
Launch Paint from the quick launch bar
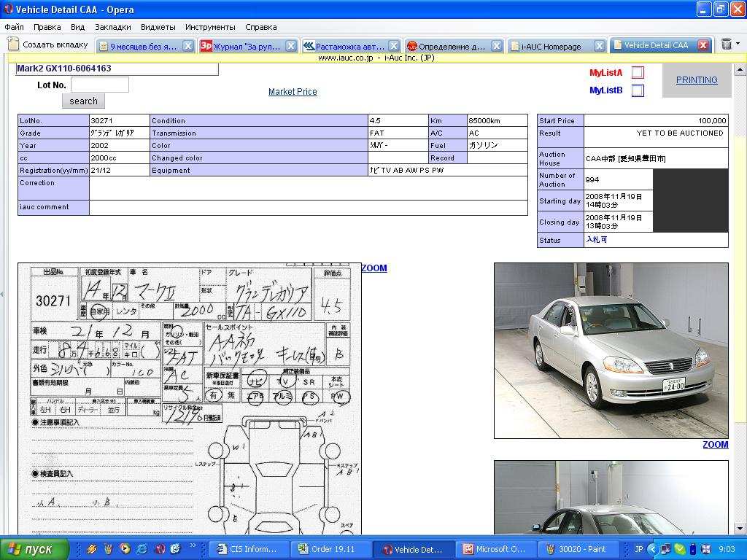(x=108, y=549)
